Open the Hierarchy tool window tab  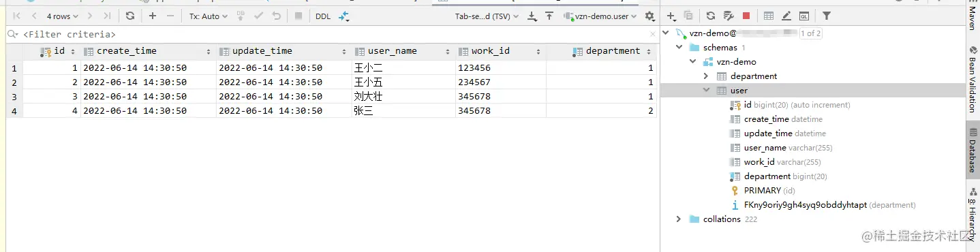click(x=973, y=215)
